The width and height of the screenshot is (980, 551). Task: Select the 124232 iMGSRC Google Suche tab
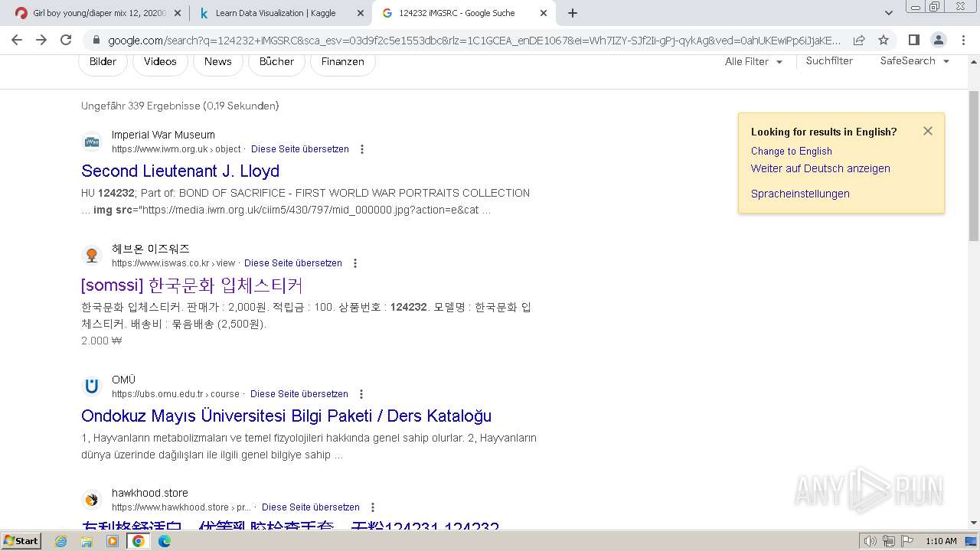[463, 13]
